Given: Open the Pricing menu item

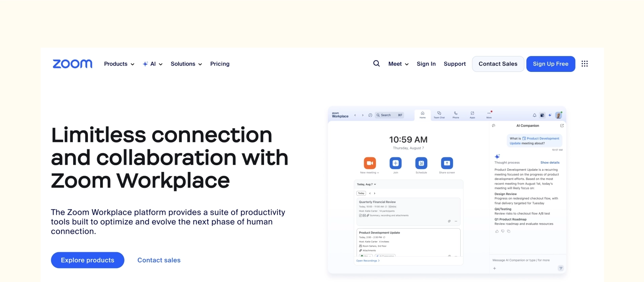Looking at the screenshot, I should click(220, 64).
